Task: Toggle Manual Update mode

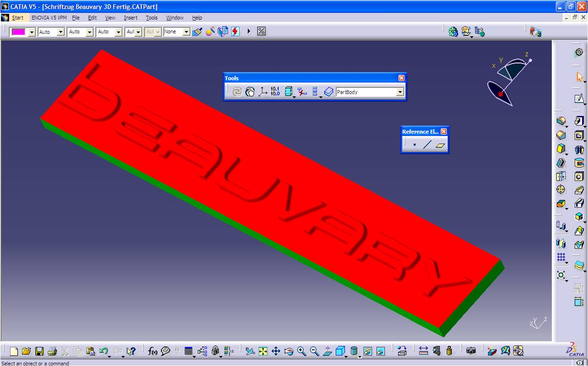Action: [x=250, y=92]
